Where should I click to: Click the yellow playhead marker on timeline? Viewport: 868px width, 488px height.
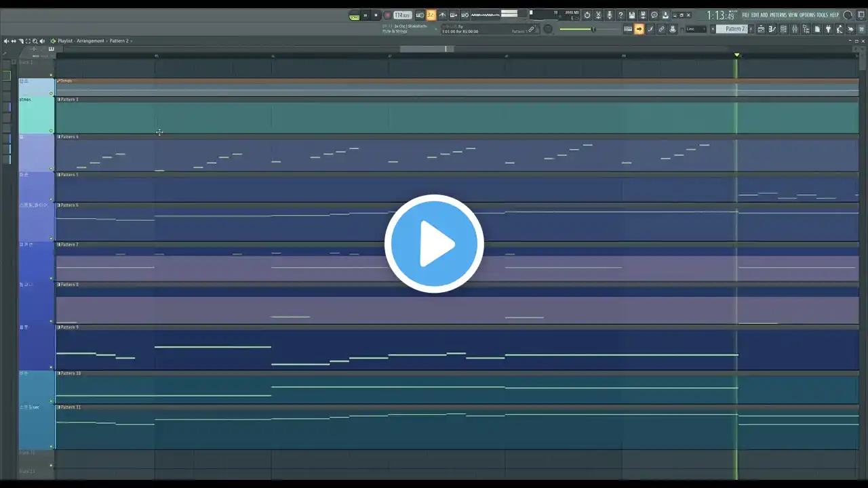click(737, 55)
